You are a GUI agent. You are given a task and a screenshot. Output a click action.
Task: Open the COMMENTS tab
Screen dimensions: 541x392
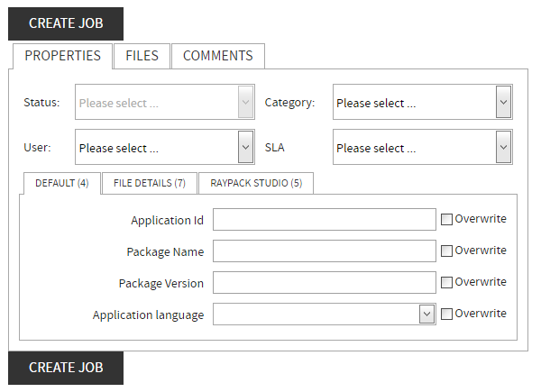[217, 56]
